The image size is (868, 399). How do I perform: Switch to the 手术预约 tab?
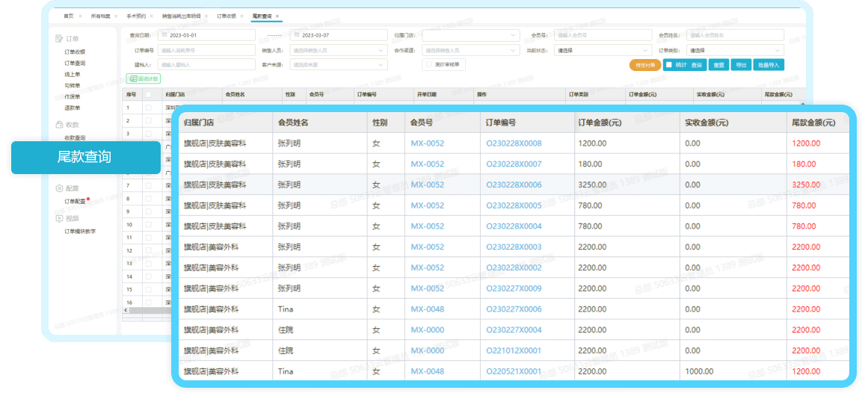[x=136, y=16]
